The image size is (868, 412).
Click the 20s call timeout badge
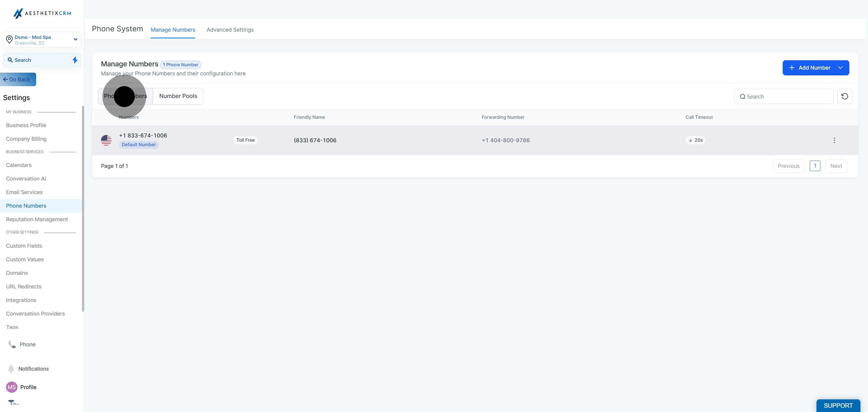(696, 140)
